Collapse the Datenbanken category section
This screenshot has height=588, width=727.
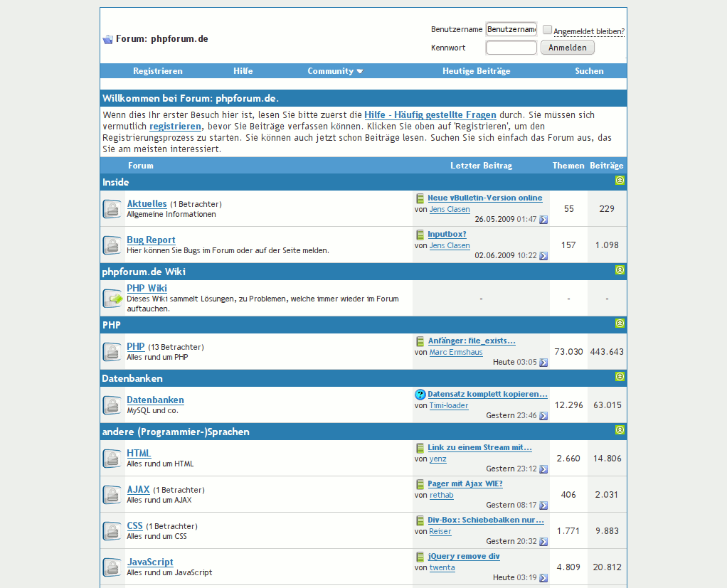[620, 376]
